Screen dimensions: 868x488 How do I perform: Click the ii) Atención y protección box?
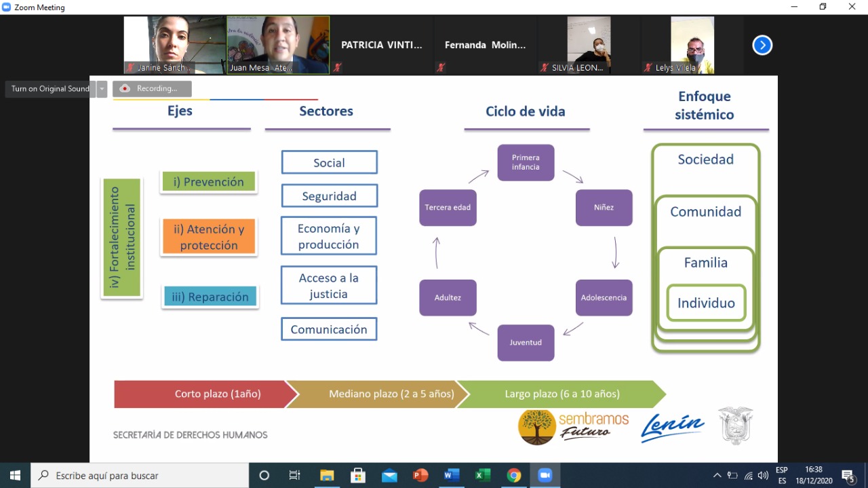pyautogui.click(x=208, y=237)
